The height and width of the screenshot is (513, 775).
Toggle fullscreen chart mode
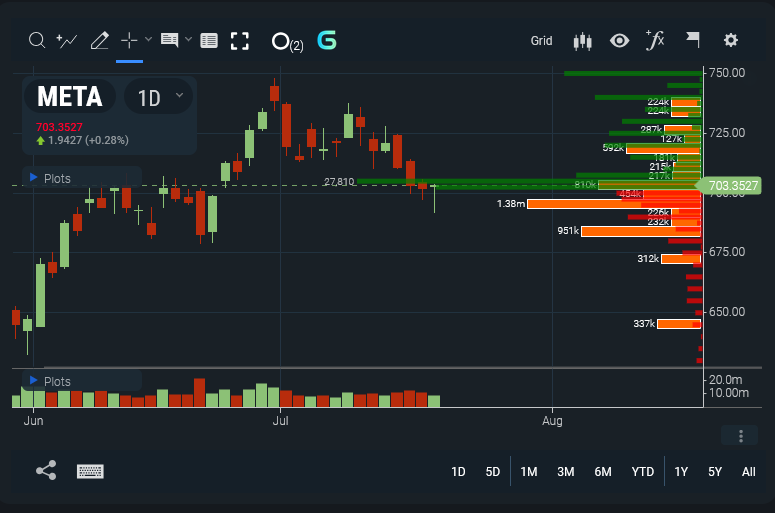[240, 41]
